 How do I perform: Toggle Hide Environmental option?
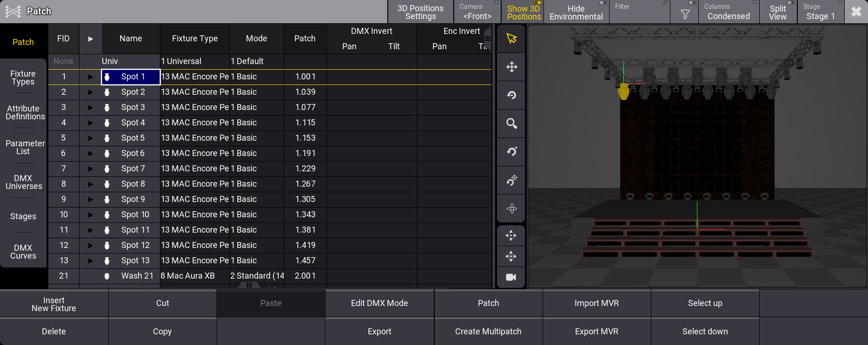576,12
